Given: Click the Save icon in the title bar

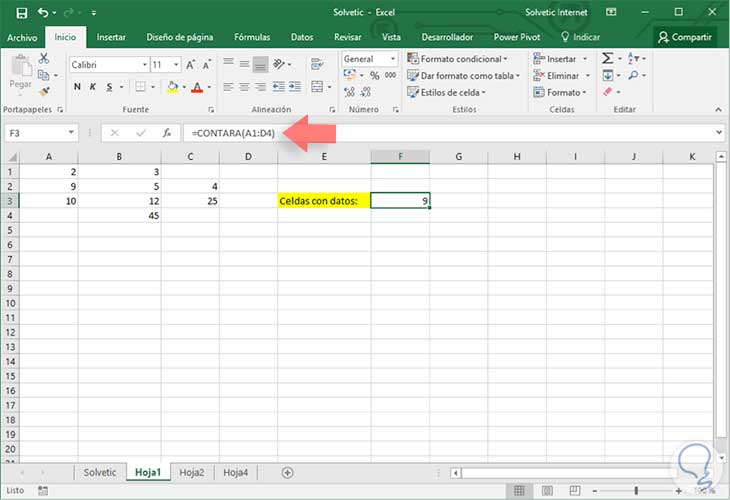Looking at the screenshot, I should click(21, 13).
